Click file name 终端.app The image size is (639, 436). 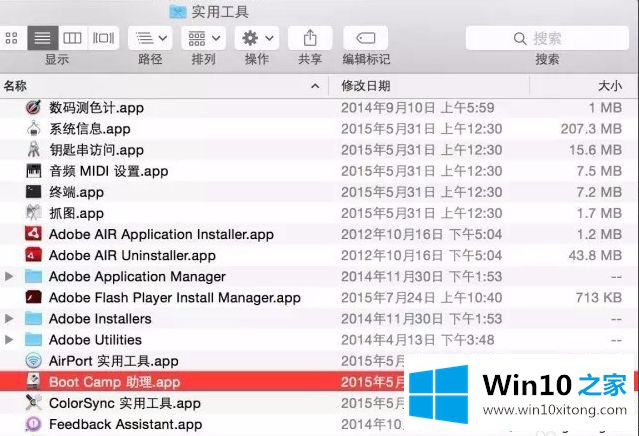(x=77, y=192)
